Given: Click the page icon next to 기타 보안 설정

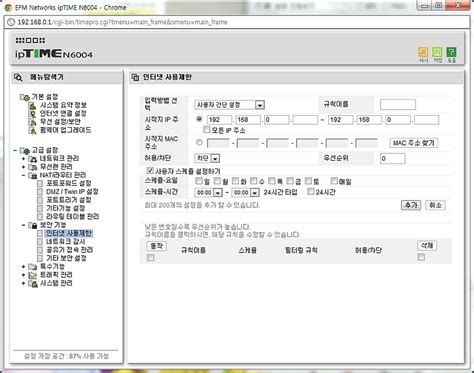Looking at the screenshot, I should (40, 258).
